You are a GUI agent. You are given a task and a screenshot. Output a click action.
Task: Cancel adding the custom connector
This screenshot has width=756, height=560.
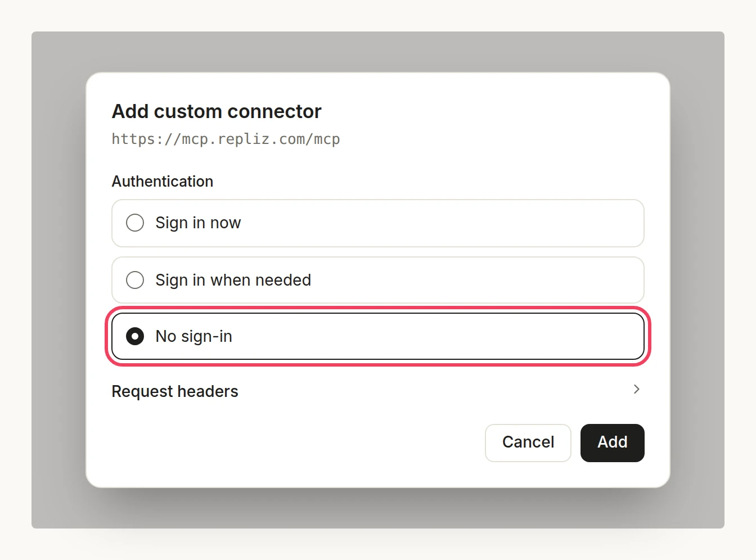[x=528, y=442]
